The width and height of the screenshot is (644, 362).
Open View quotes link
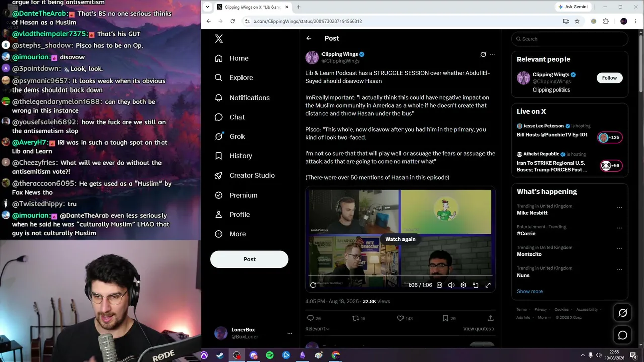point(479,329)
